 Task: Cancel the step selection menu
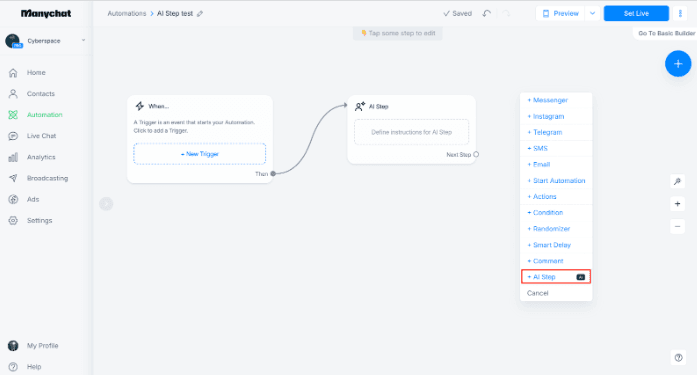point(537,293)
